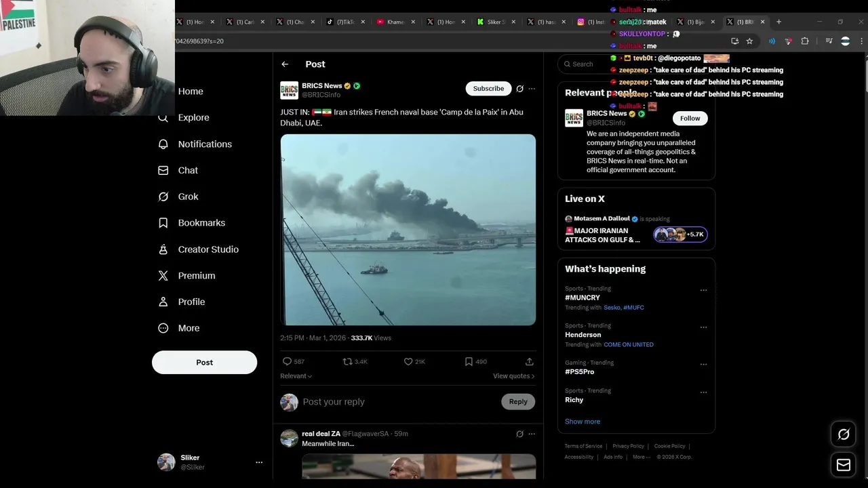
Task: Open the Home link in sidebar
Action: coord(191,91)
